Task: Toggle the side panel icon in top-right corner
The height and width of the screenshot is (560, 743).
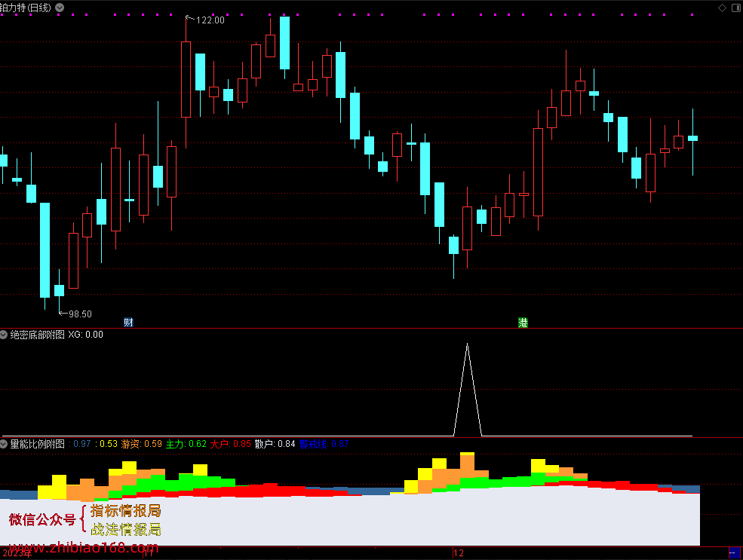Action: click(736, 8)
